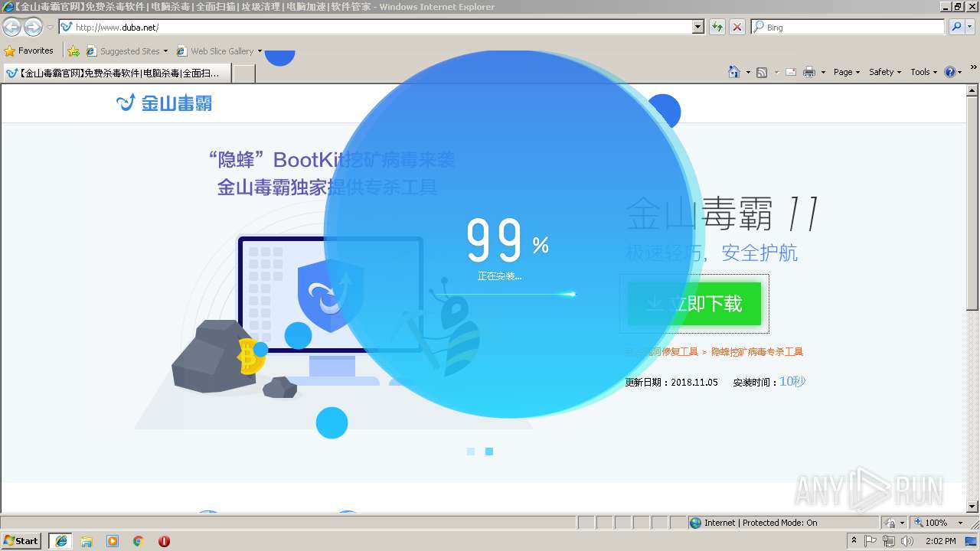Viewport: 980px width, 551px height.
Task: Click the volume speaker tray icon
Action: 907,541
